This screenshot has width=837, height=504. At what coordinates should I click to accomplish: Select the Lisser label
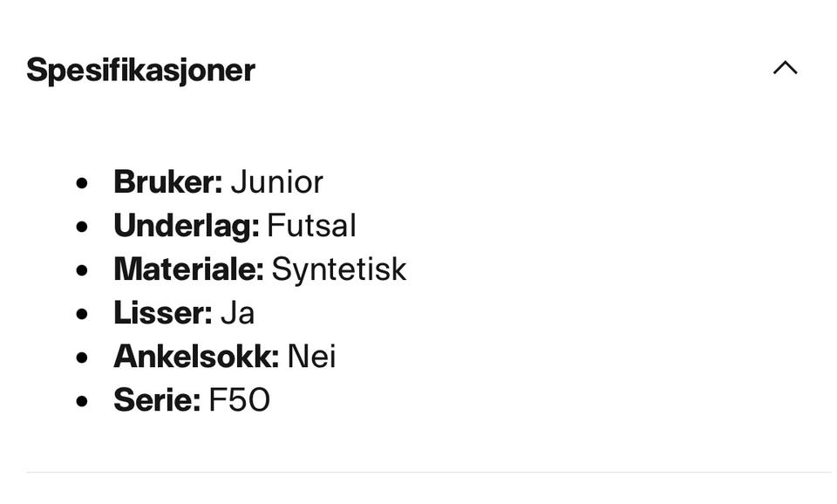click(x=163, y=313)
